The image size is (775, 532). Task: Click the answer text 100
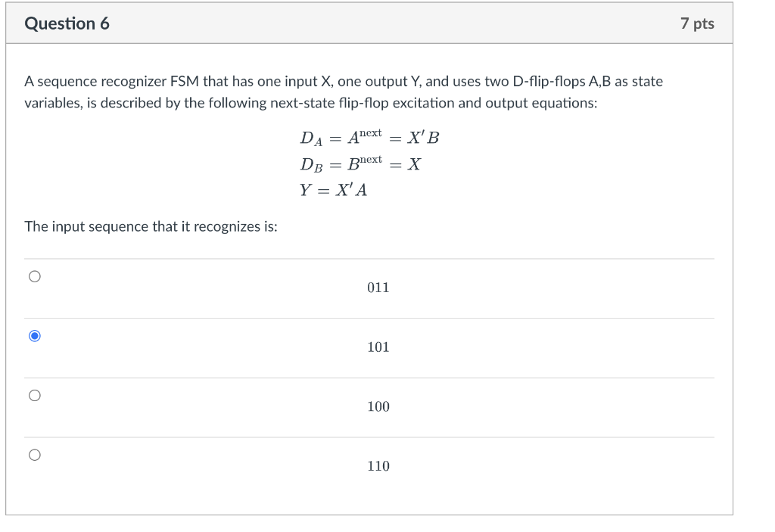(x=378, y=406)
